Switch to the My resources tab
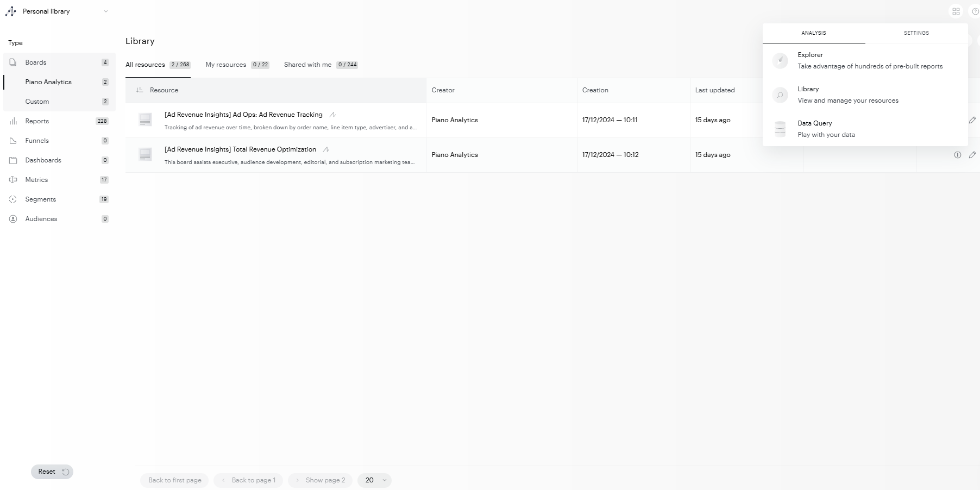Screen dimensions: 980x490 coord(226,65)
